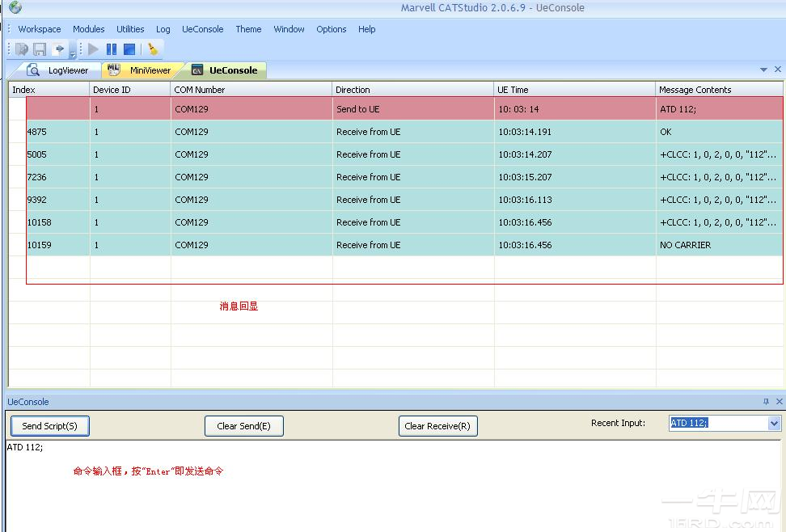786x532 pixels.
Task: Open the Theme menu
Action: [248, 29]
